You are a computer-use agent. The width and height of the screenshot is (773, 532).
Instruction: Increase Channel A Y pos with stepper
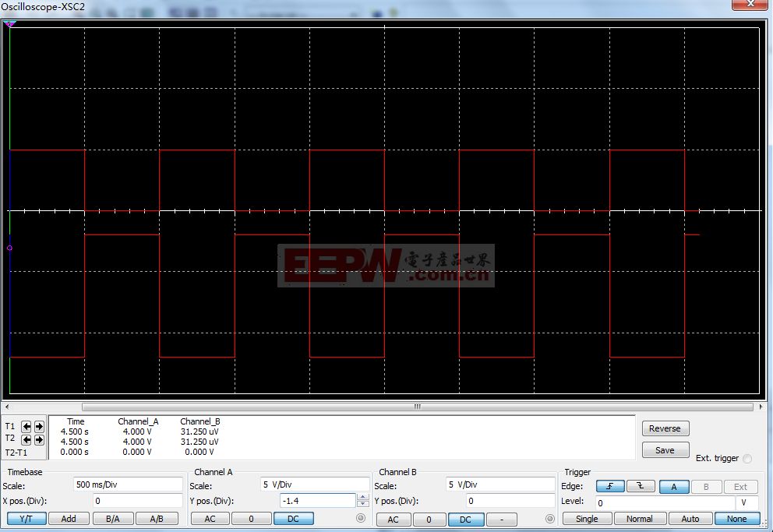[363, 498]
